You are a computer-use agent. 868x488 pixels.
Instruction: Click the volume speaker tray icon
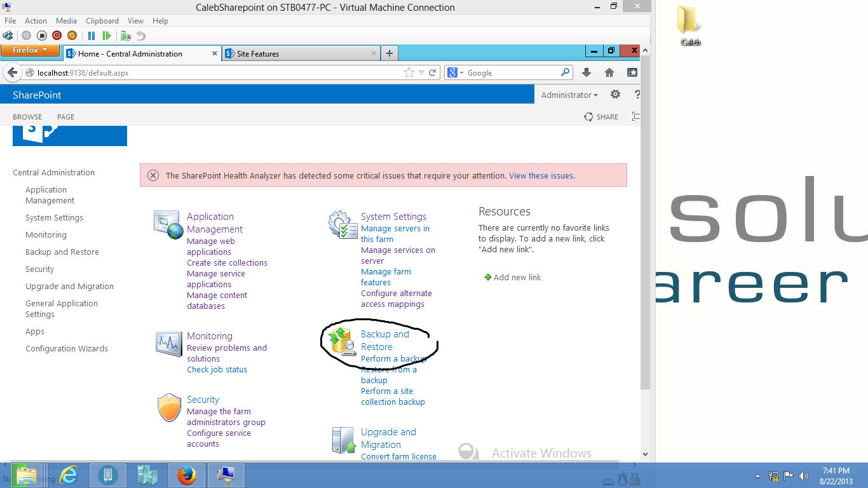coord(803,475)
